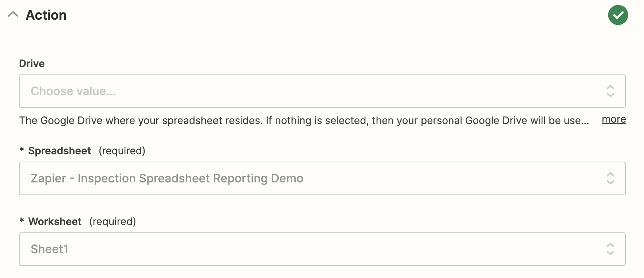Open the Worksheet combo box
Viewport: 644px width, 278px height.
click(x=322, y=249)
